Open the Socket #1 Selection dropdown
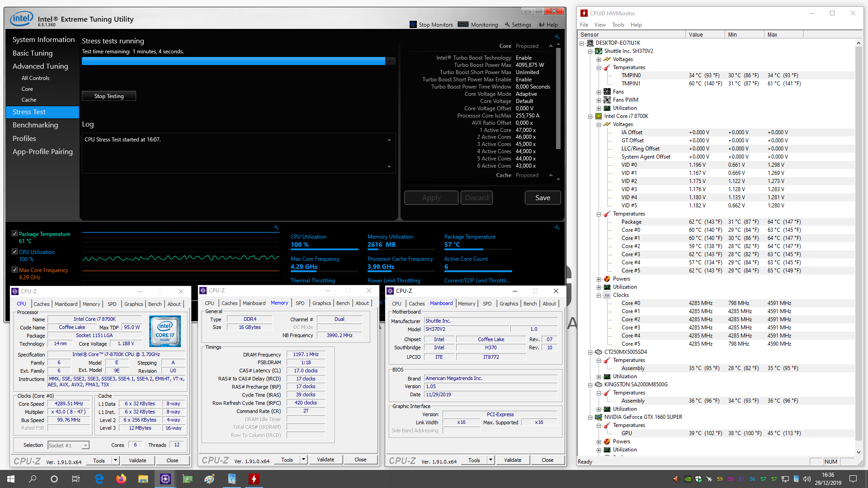This screenshot has height=488, width=868. [69, 445]
